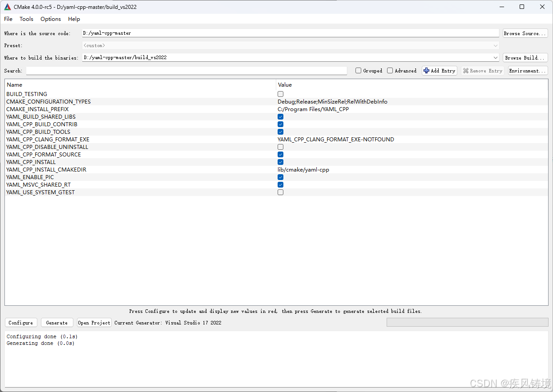Screen dimensions: 553x392
Task: Click the Configure button
Action: click(x=21, y=323)
